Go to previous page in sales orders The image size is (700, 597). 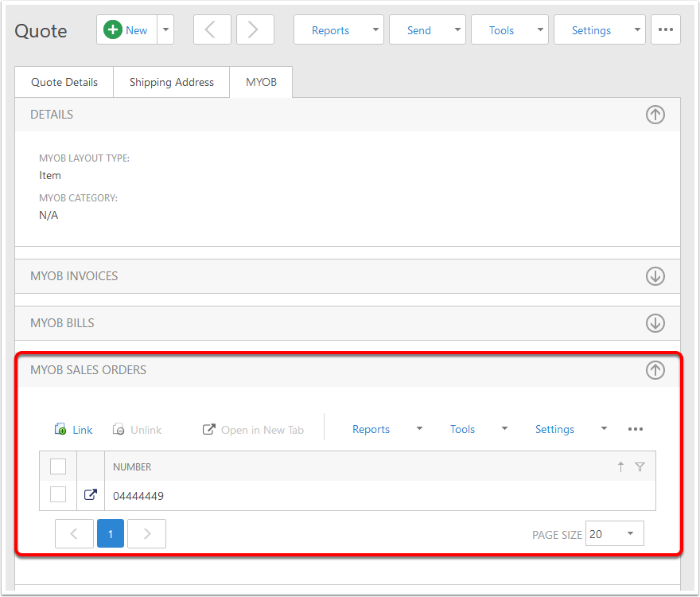pyautogui.click(x=74, y=533)
